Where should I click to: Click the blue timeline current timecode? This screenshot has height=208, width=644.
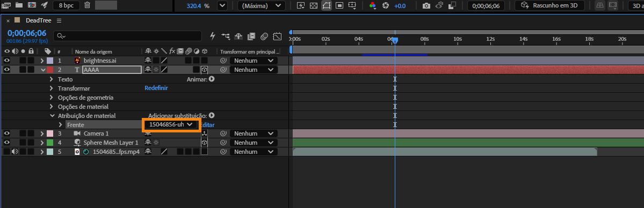point(27,33)
